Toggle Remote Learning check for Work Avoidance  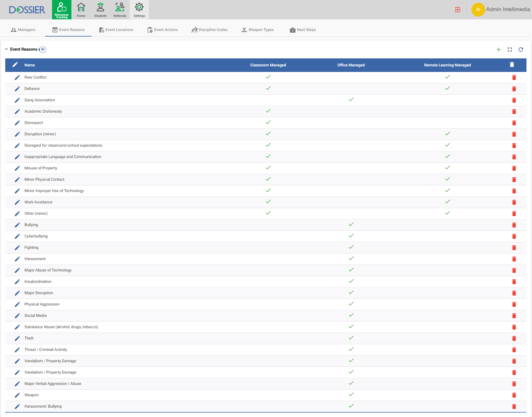coord(447,202)
